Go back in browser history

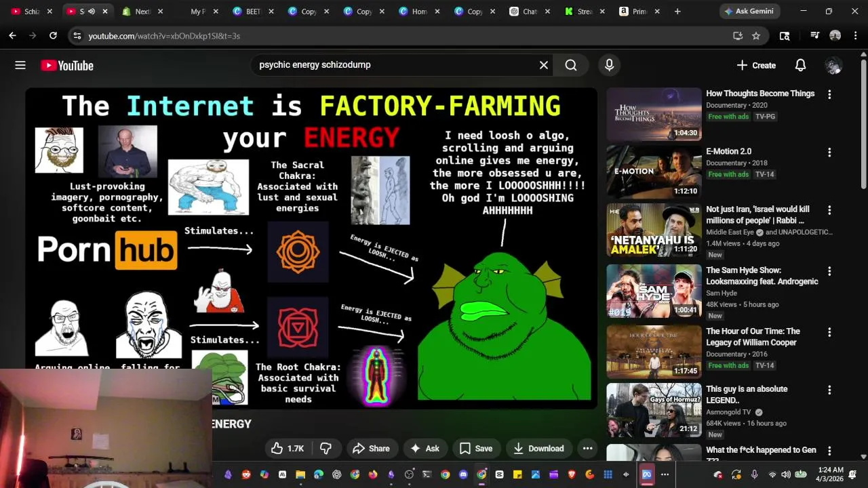click(12, 36)
